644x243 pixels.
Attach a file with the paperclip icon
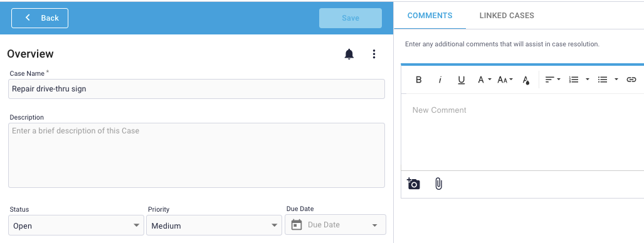tap(439, 184)
